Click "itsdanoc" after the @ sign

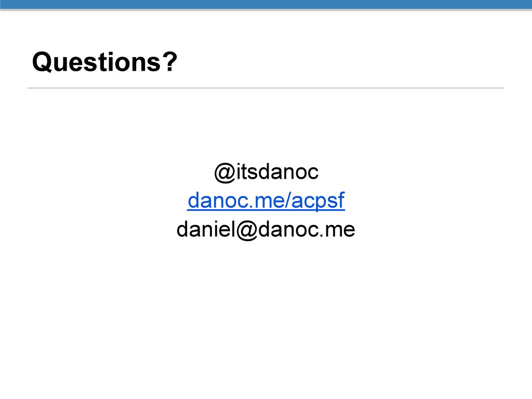point(277,171)
